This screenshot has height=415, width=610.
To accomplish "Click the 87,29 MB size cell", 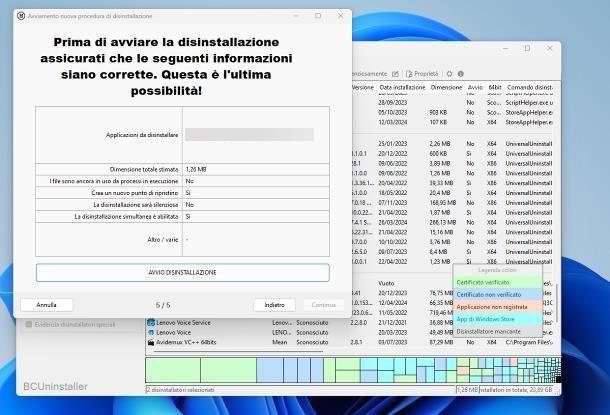I will [x=441, y=342].
